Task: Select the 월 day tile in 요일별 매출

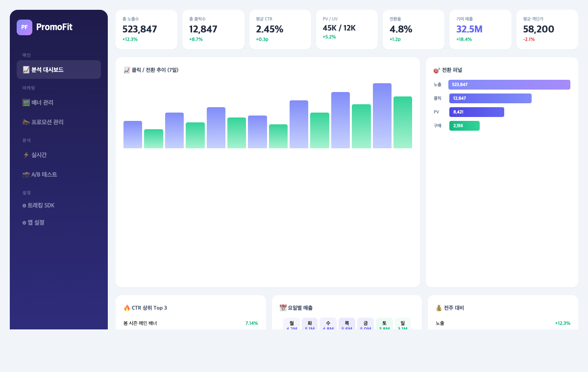Action: (x=292, y=324)
